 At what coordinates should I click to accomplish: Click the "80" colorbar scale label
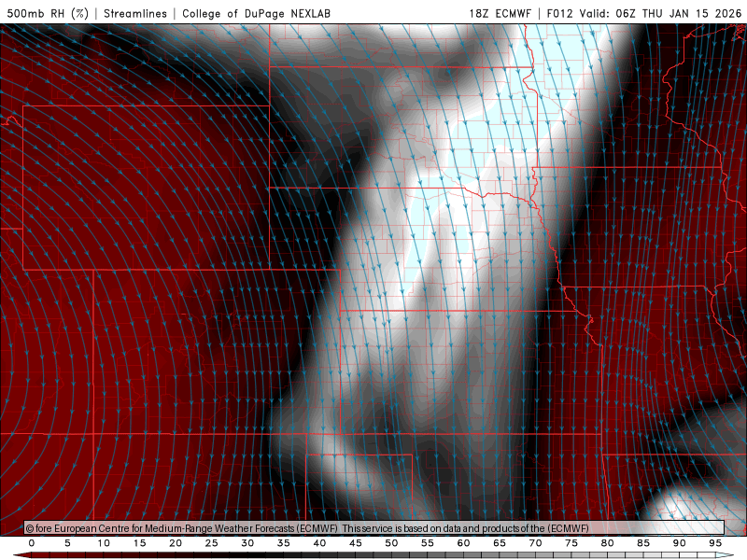607,543
